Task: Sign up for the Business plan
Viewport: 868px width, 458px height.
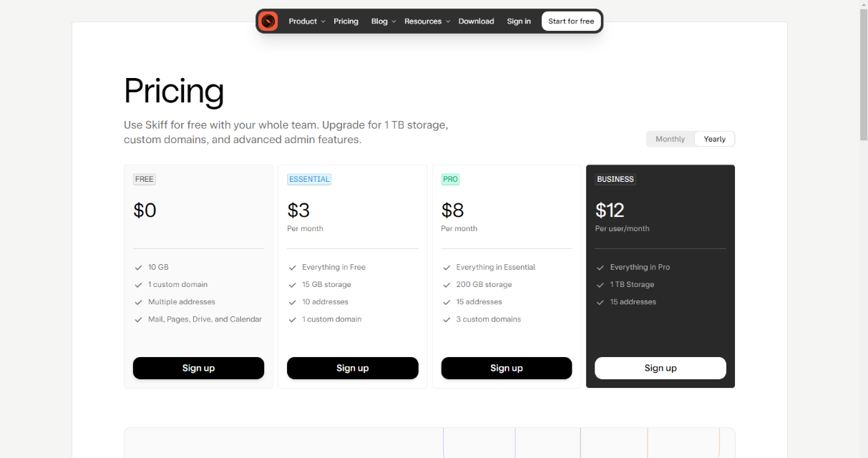Action: coord(660,368)
